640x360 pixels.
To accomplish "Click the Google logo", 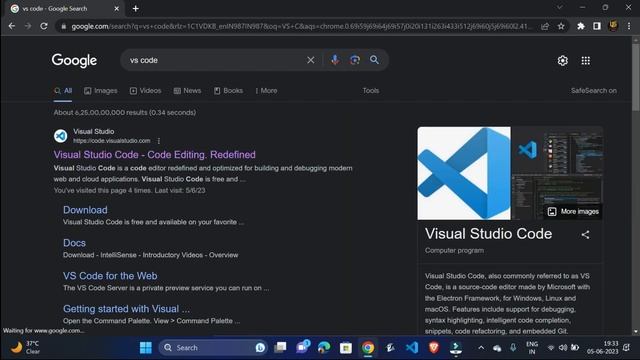I will pyautogui.click(x=74, y=60).
